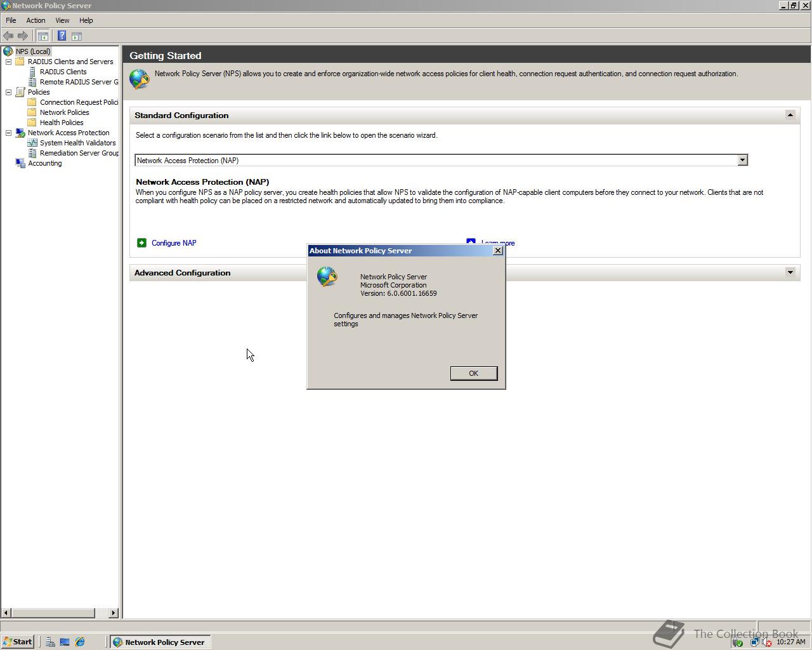This screenshot has width=812, height=650.
Task: Collapse the Network Access Protection tree node
Action: [x=9, y=133]
